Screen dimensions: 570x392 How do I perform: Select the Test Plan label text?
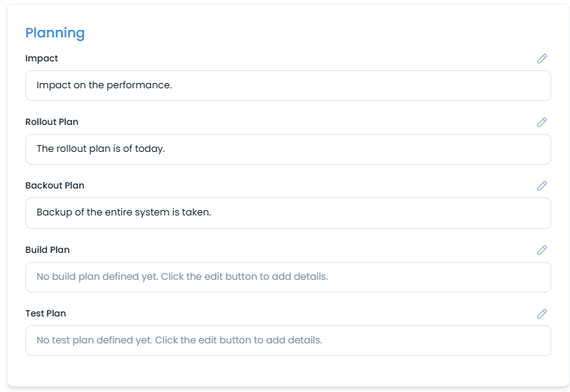click(x=46, y=313)
